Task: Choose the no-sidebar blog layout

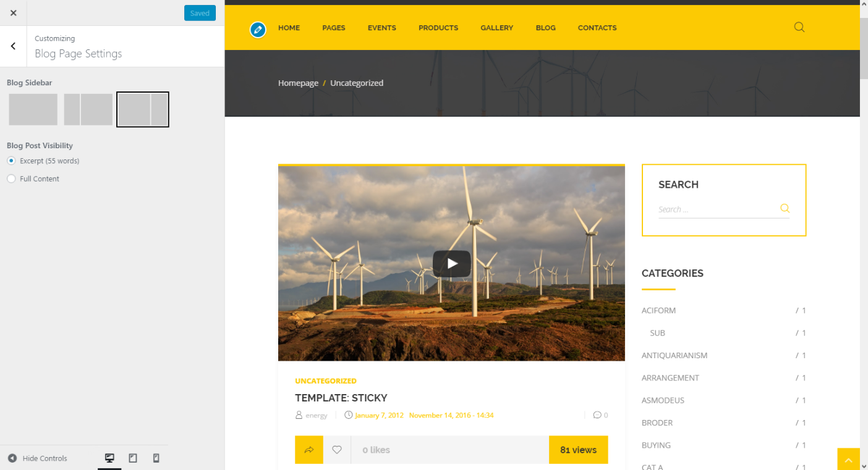Action: tap(33, 109)
